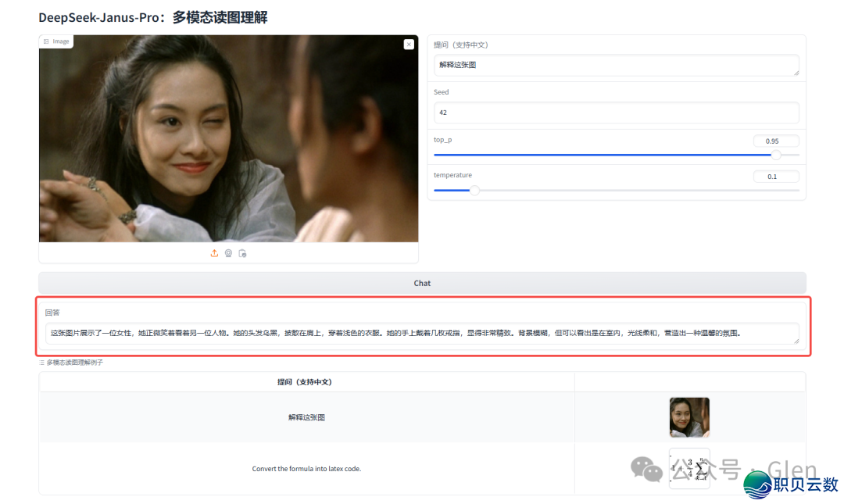This screenshot has height=504, width=844.
Task: Click the top_p slider handle
Action: tap(776, 155)
